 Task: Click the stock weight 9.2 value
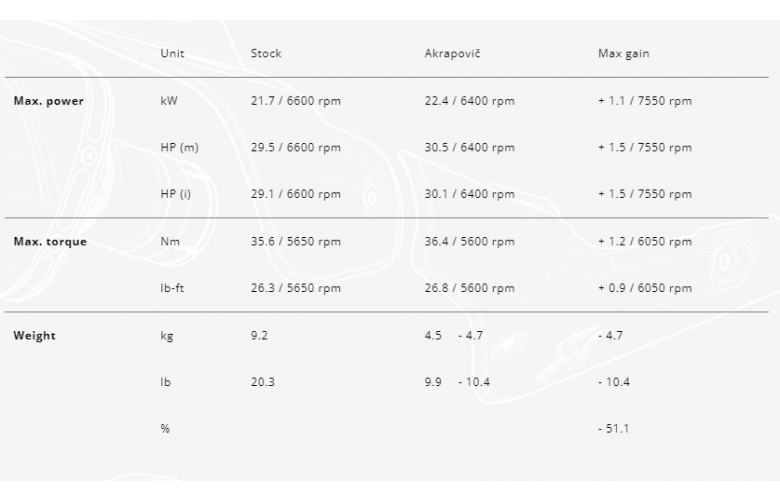click(259, 336)
